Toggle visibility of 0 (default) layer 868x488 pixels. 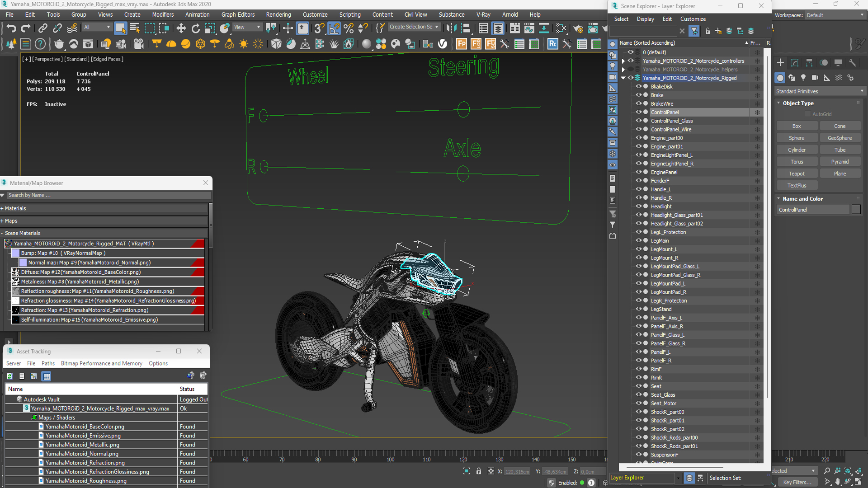point(631,52)
